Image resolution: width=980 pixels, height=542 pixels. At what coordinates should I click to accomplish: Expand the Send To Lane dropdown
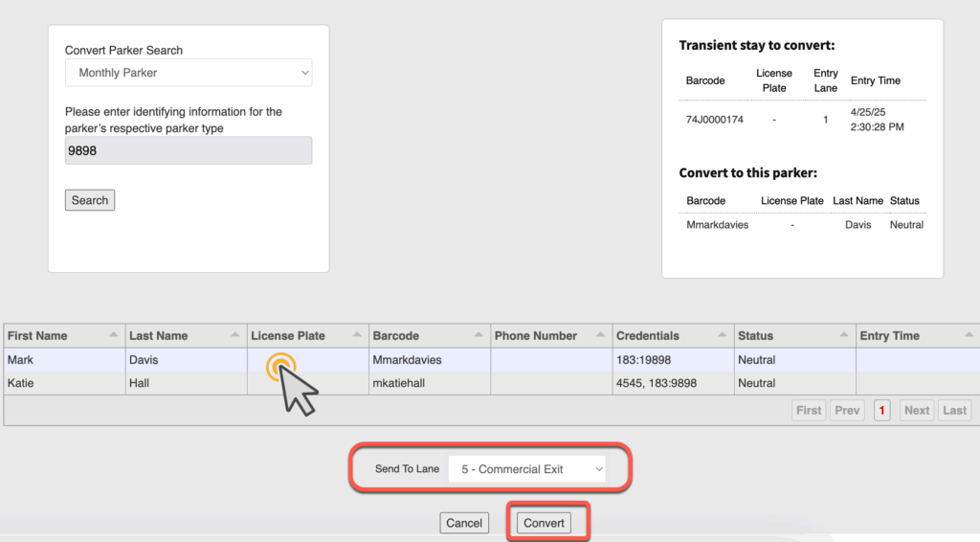click(x=527, y=469)
